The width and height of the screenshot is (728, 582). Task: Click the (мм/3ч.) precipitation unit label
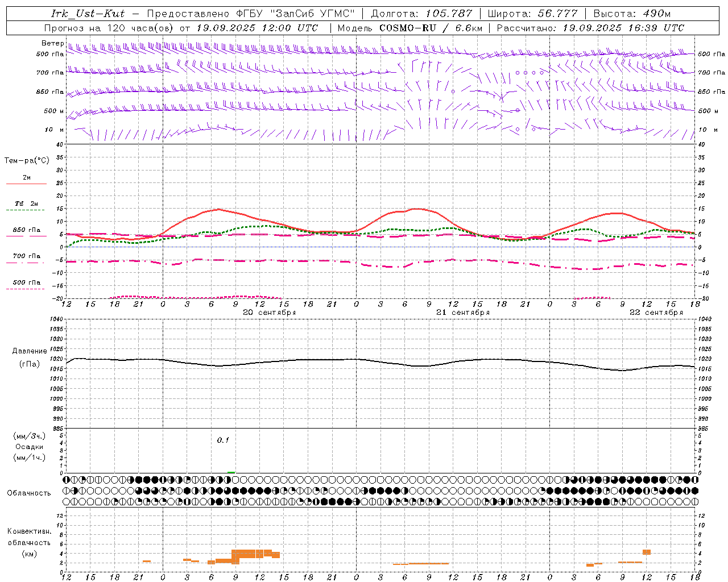[x=30, y=436]
